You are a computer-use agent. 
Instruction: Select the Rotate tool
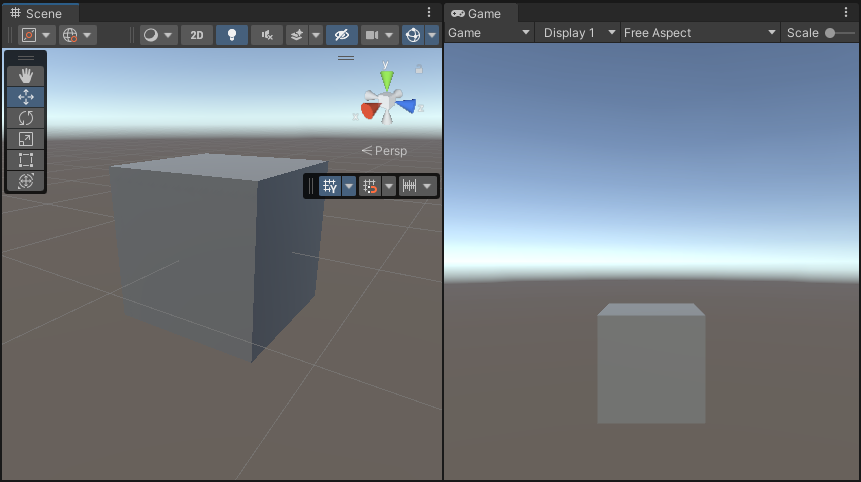click(x=26, y=118)
